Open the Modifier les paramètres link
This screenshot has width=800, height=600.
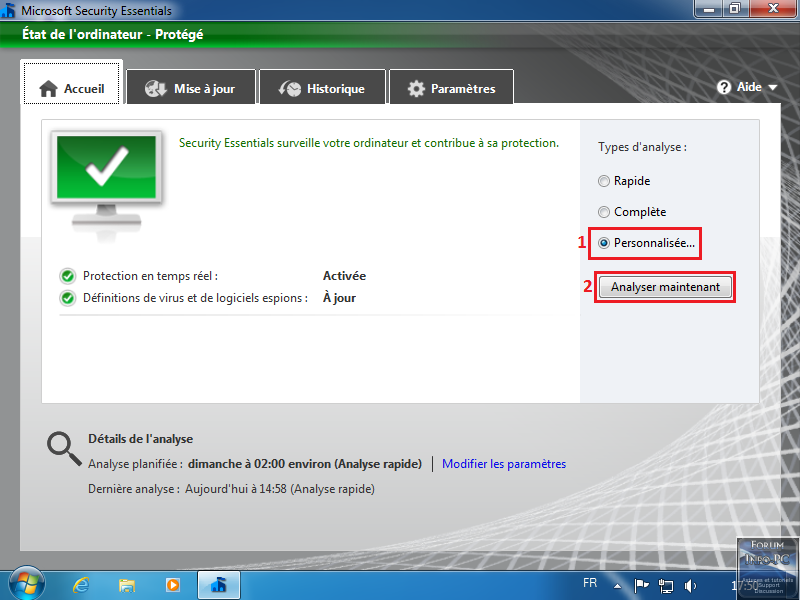tap(504, 464)
